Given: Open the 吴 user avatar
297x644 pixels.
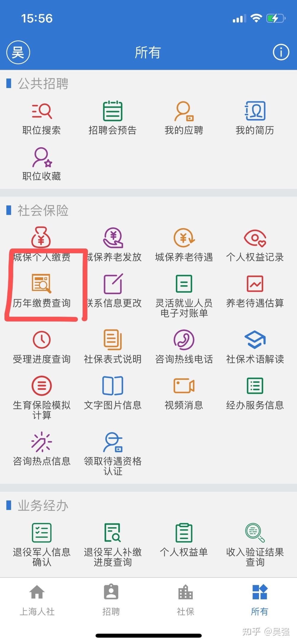Looking at the screenshot, I should coord(18,52).
